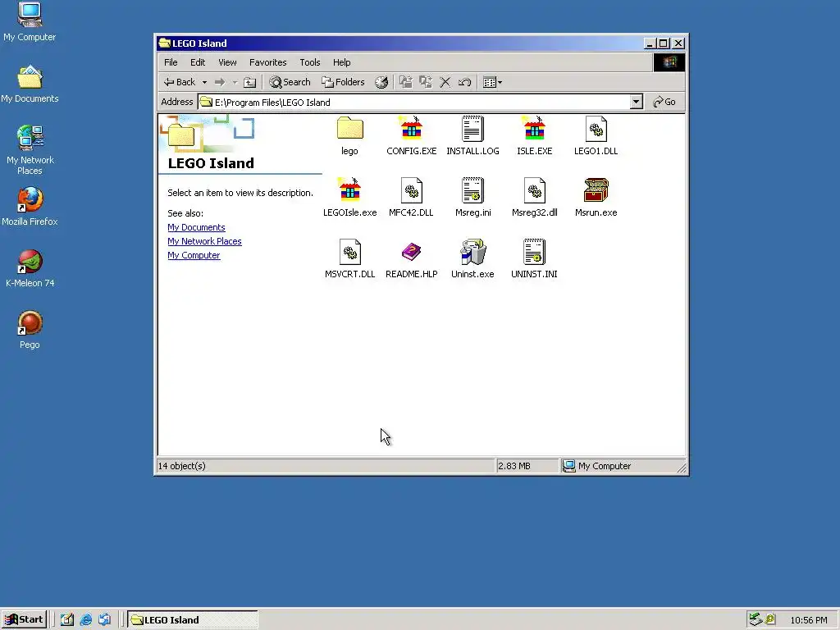Open Pego desktop shortcut

(30, 330)
